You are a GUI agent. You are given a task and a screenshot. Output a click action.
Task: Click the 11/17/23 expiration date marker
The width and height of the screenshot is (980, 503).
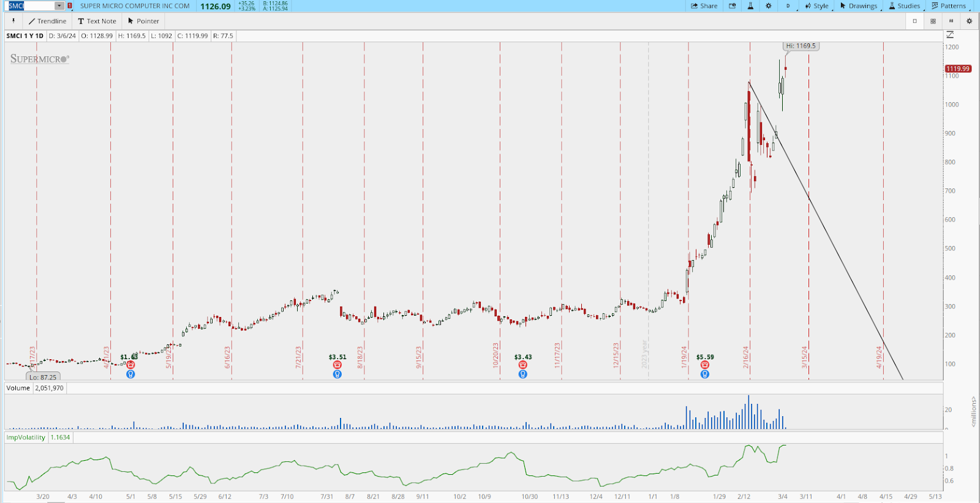557,356
